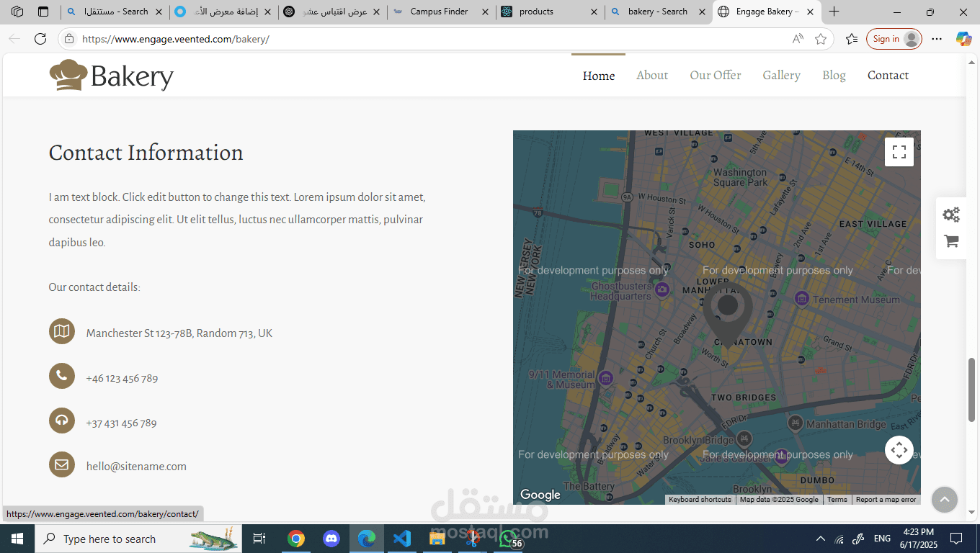This screenshot has width=980, height=553.
Task: Click the hello@sitename.com email text
Action: [136, 467]
